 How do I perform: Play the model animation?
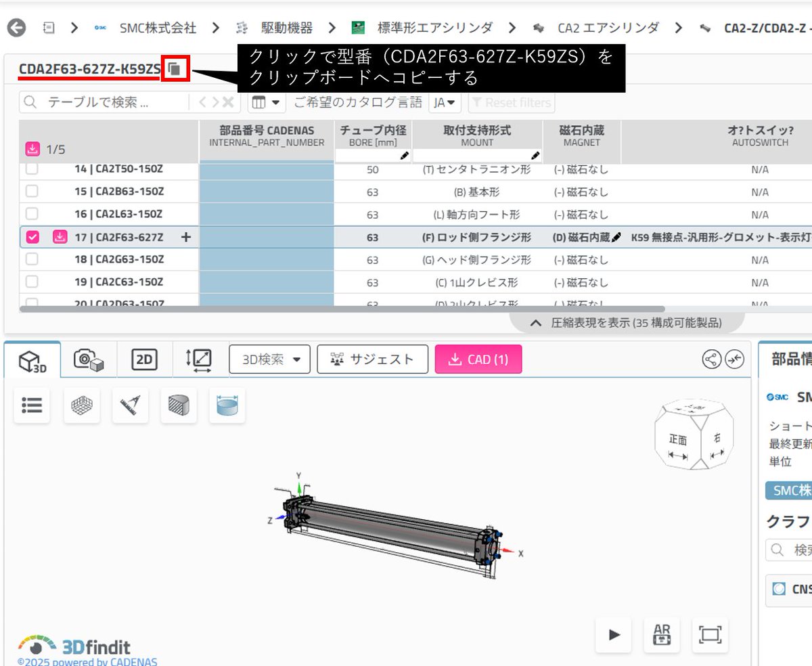click(x=613, y=635)
